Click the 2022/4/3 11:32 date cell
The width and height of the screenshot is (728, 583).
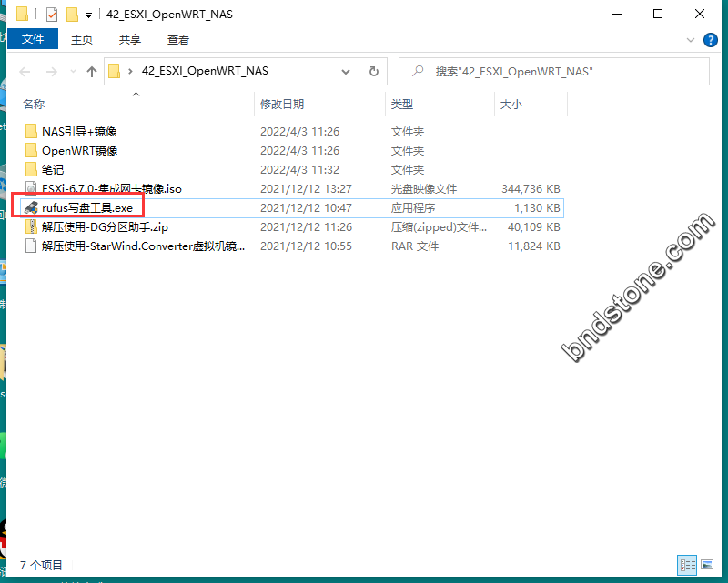pos(299,169)
